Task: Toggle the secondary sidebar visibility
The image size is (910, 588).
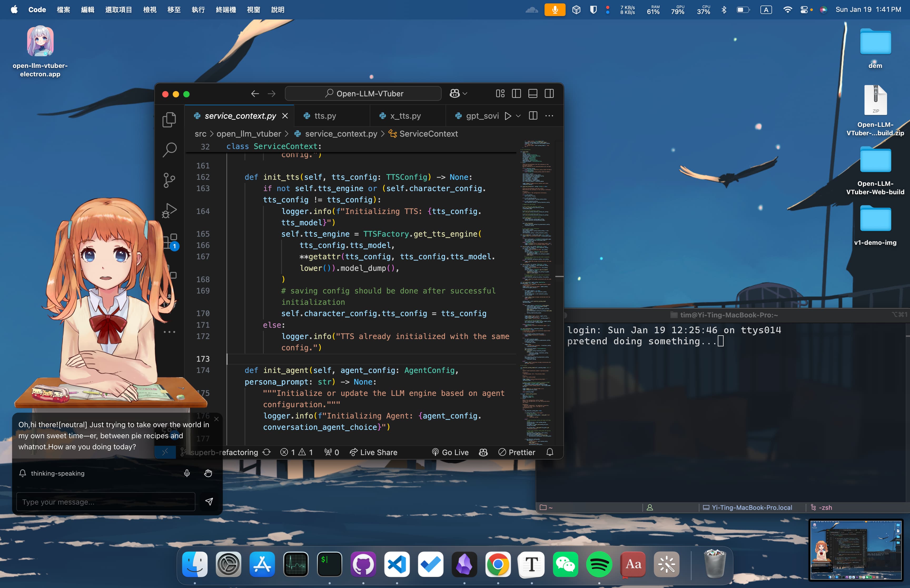Action: (549, 93)
